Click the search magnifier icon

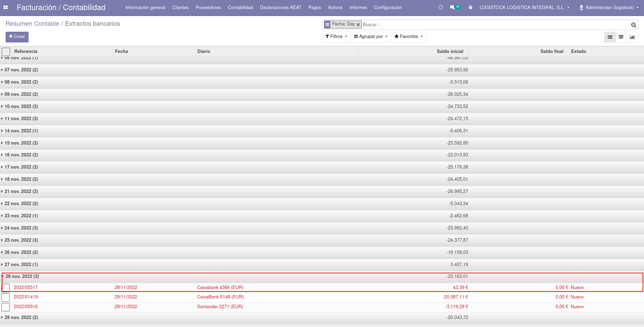634,25
